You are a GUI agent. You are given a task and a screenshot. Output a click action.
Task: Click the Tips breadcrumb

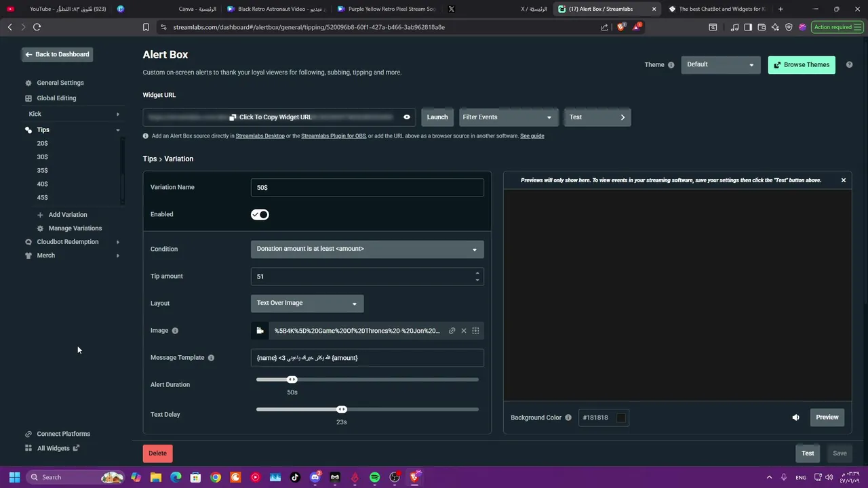pyautogui.click(x=150, y=159)
